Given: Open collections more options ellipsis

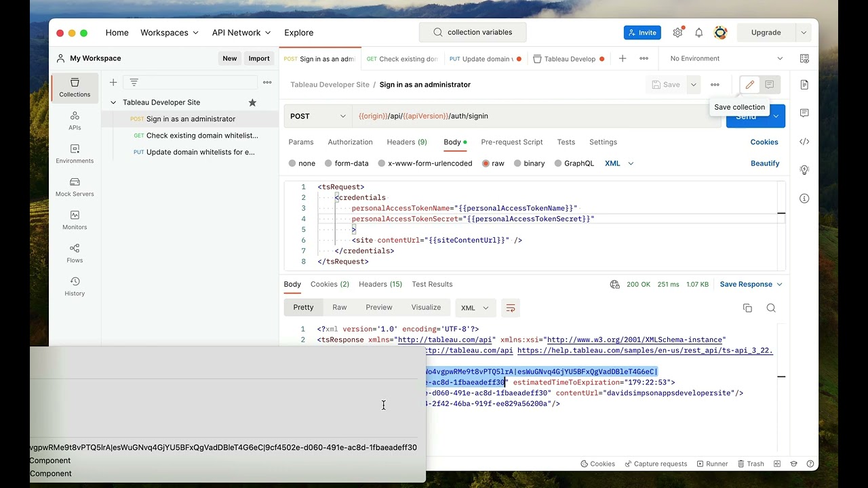Looking at the screenshot, I should coord(267,82).
